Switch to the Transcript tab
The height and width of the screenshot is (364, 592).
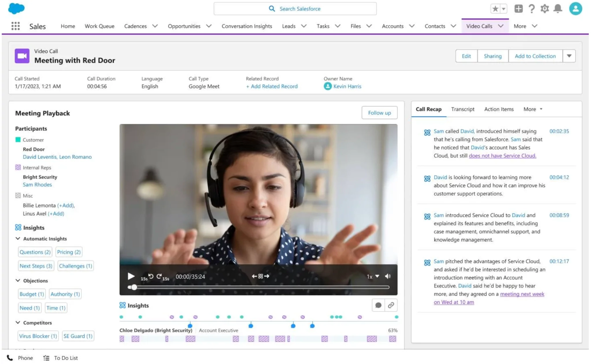pyautogui.click(x=462, y=109)
